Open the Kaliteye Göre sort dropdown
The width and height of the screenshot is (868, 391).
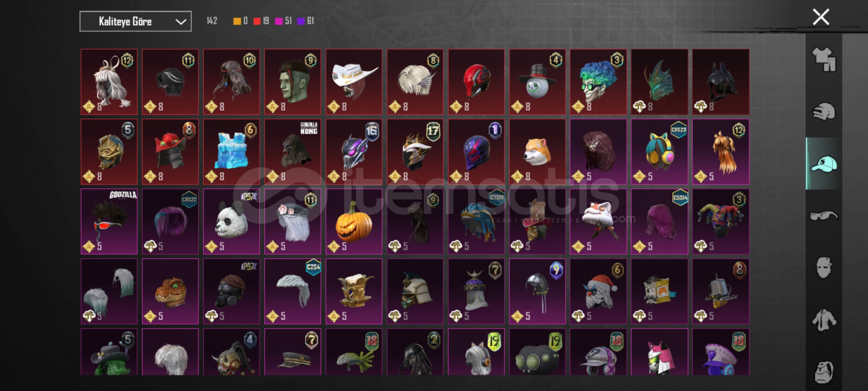pos(136,21)
